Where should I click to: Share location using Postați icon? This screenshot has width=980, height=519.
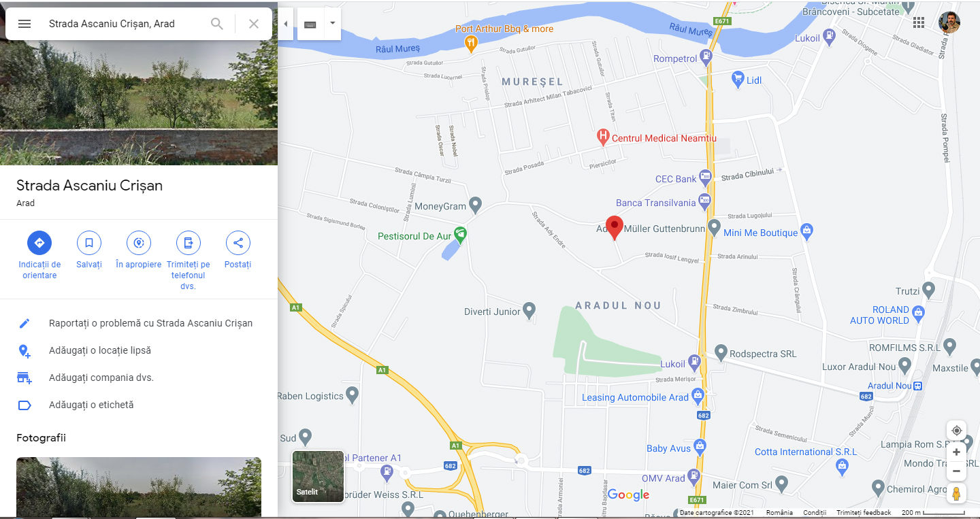[x=238, y=243]
